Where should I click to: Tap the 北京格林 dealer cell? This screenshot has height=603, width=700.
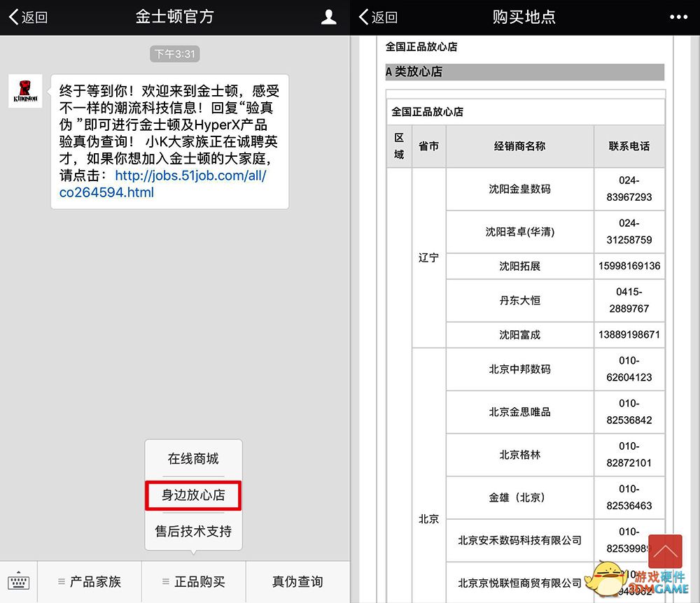click(519, 455)
